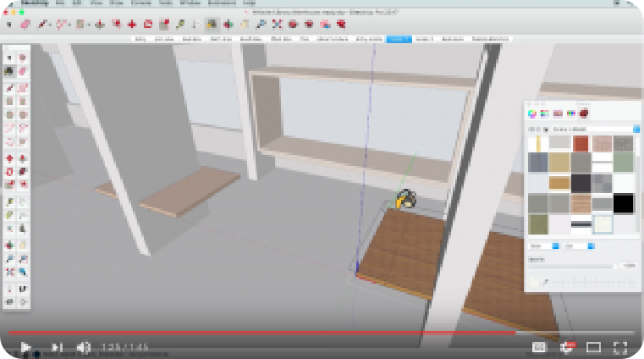Open the video player settings gear

tap(567, 347)
